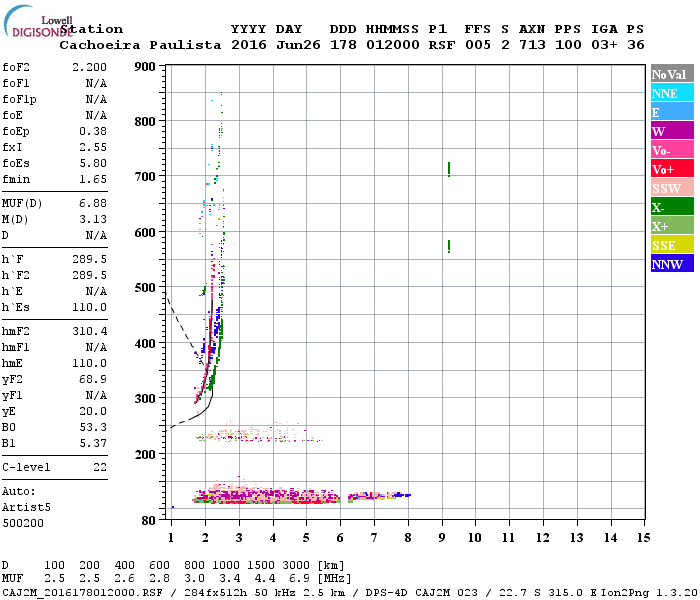Click the Jun26 date in header

(298, 45)
